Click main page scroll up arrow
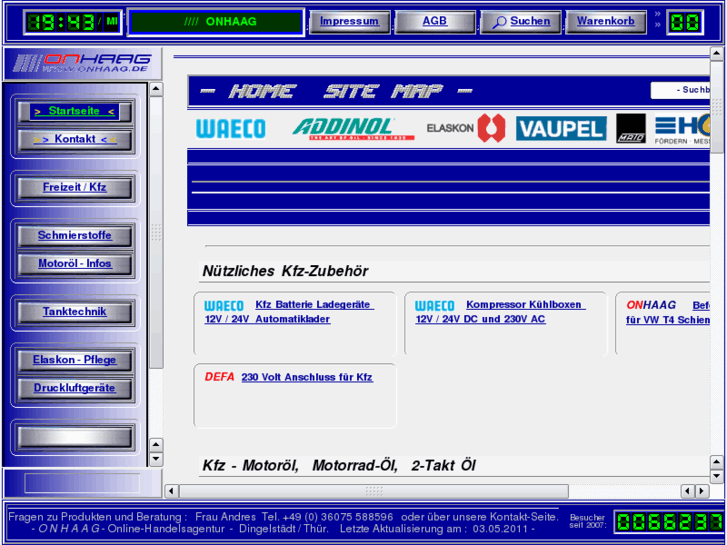This screenshot has height=545, width=727. (716, 53)
